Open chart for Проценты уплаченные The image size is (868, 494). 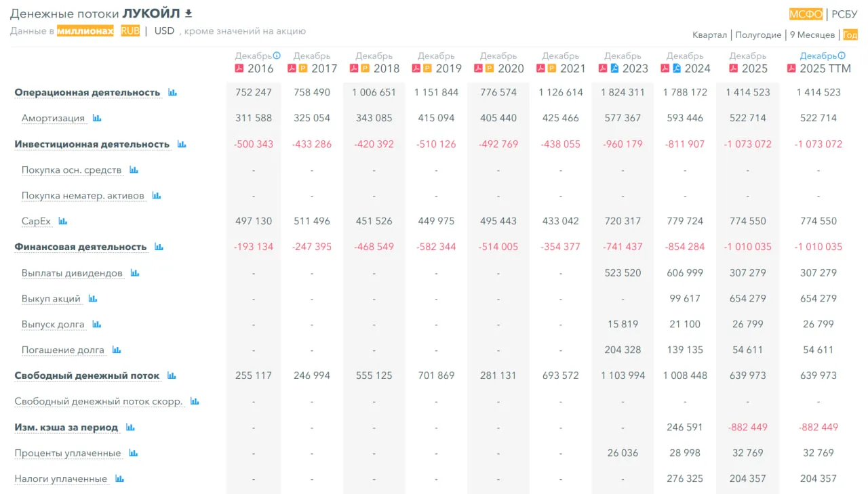pyautogui.click(x=133, y=453)
